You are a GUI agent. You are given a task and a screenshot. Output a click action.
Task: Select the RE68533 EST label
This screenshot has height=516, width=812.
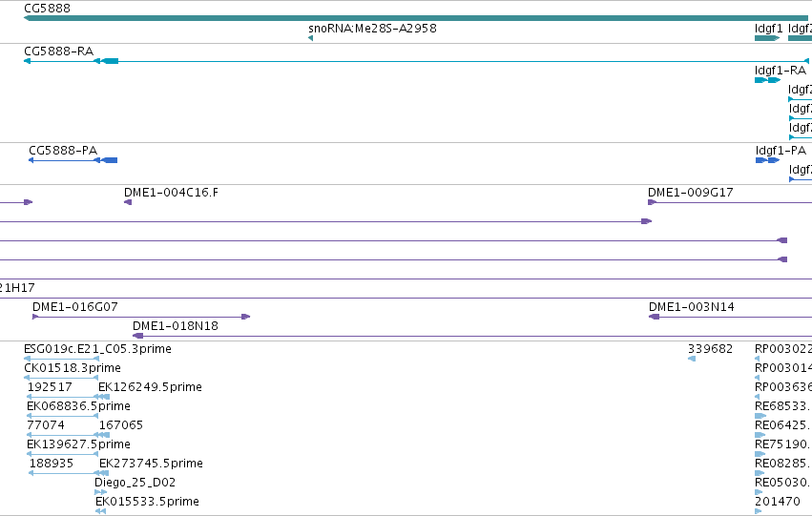(783, 406)
